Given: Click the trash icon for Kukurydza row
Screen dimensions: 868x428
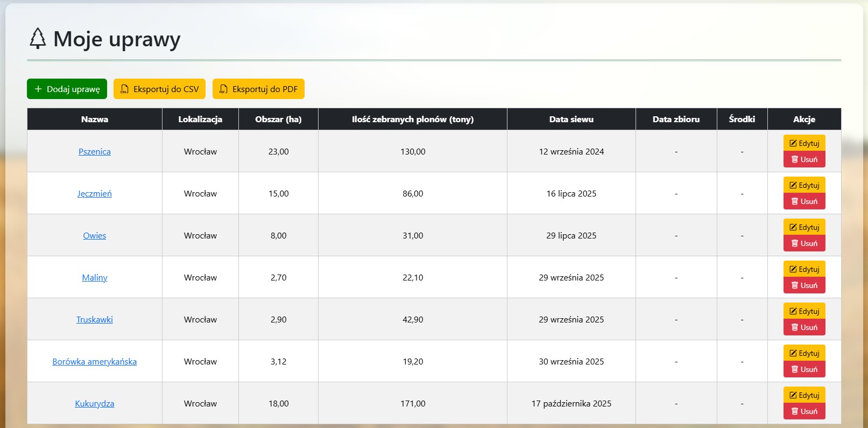Looking at the screenshot, I should coord(794,411).
